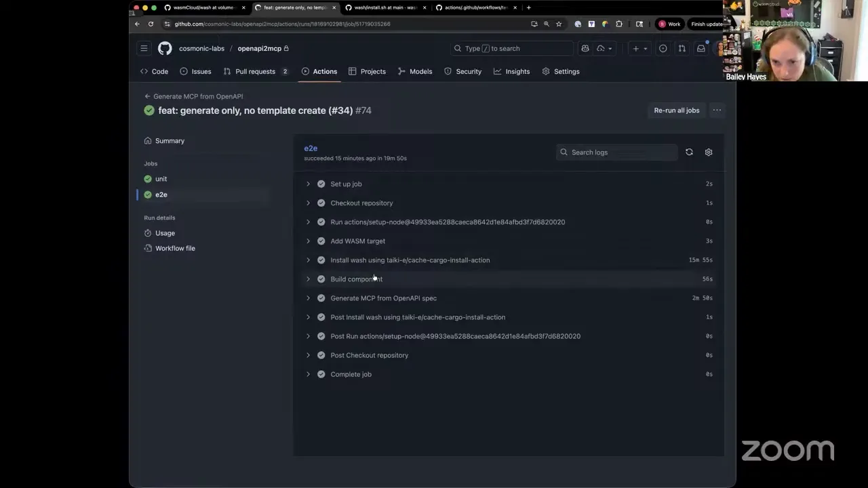Expand the Post Checkout repository step
Viewport: 868px width, 488px height.
509,354
